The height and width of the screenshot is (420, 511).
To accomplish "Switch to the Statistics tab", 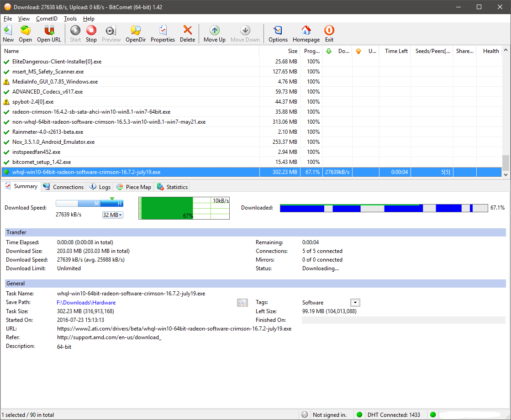I will tap(173, 187).
